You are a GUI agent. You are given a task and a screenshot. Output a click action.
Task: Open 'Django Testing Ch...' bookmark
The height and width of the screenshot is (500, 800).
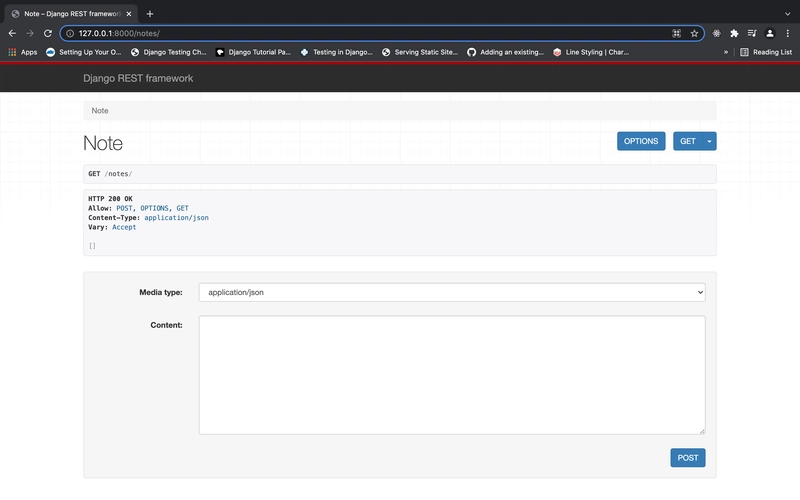pyautogui.click(x=168, y=52)
